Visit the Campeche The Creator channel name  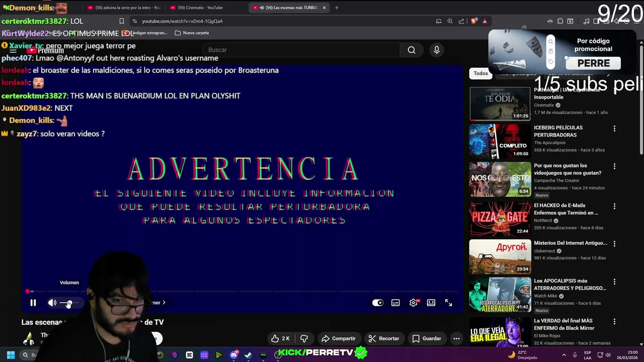556,180
